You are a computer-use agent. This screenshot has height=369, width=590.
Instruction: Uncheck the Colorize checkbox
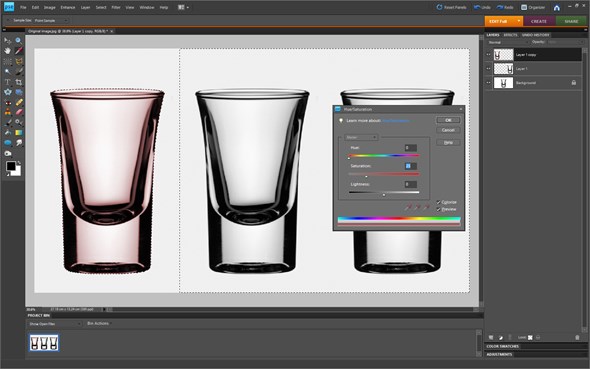(438, 202)
